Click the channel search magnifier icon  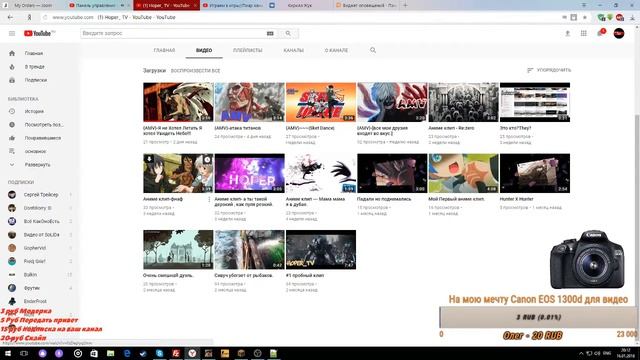[373, 50]
